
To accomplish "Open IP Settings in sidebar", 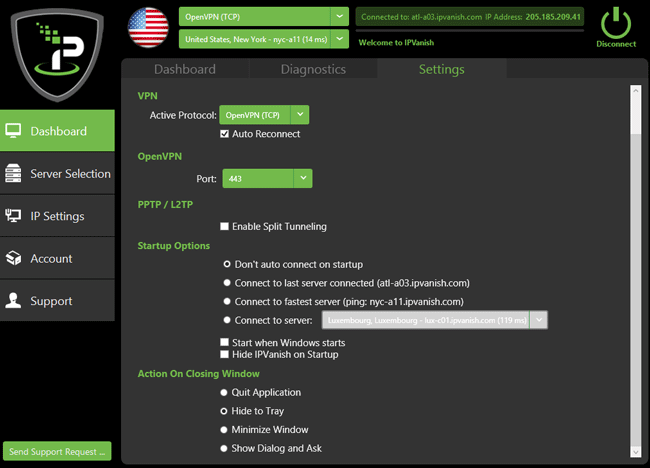I will click(57, 216).
